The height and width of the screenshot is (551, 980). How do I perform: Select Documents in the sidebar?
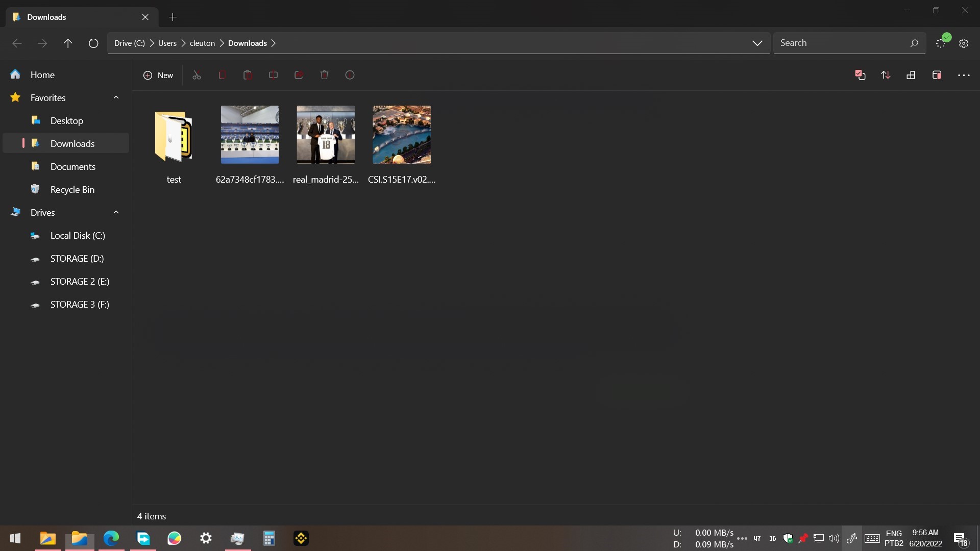(72, 166)
